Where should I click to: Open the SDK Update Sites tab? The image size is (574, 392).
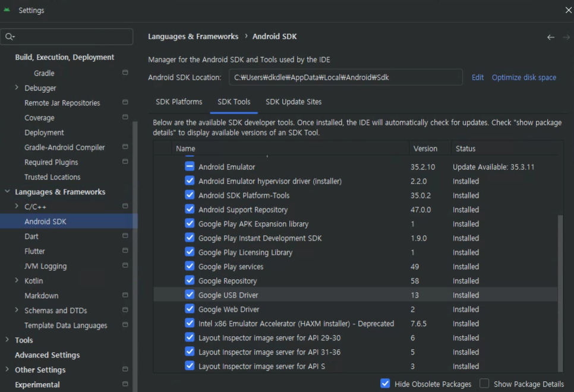[294, 102]
